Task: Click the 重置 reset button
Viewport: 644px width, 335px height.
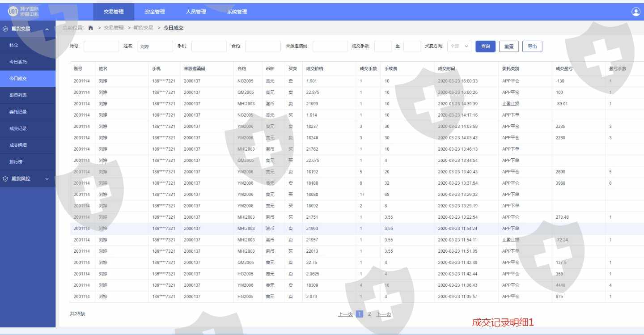Action: click(x=509, y=47)
